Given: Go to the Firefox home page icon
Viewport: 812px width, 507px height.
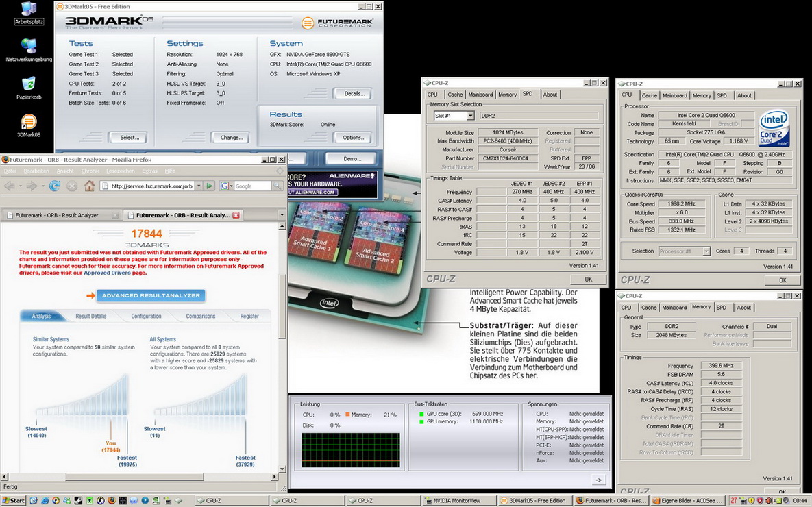Looking at the screenshot, I should (x=90, y=186).
